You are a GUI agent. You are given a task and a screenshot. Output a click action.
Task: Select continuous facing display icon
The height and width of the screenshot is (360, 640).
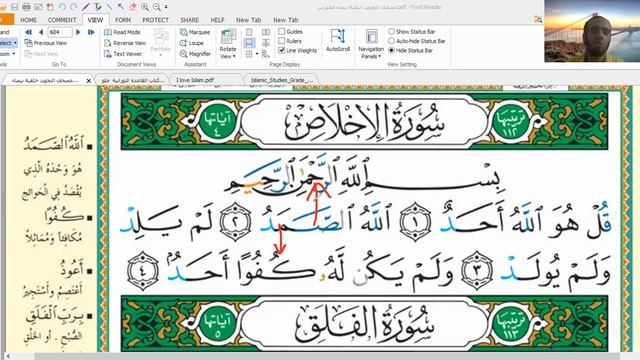click(x=266, y=43)
